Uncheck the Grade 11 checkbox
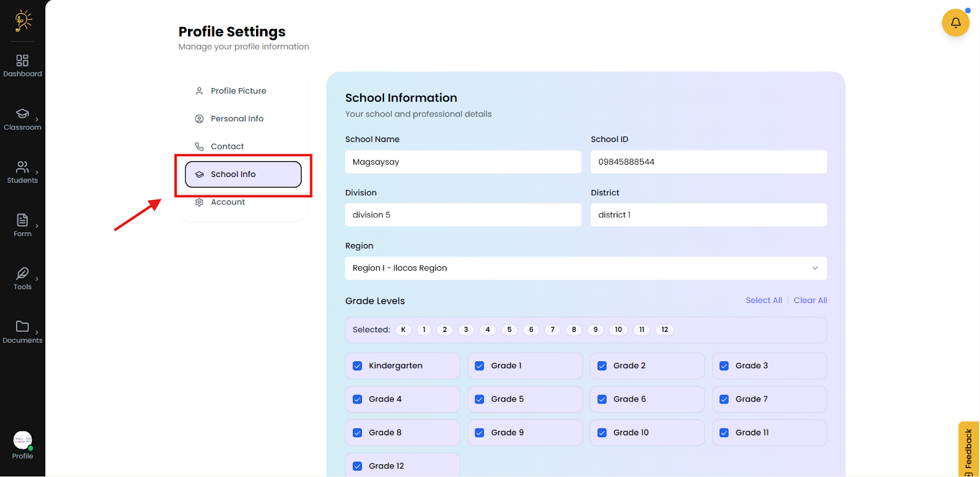This screenshot has width=980, height=477. [724, 433]
